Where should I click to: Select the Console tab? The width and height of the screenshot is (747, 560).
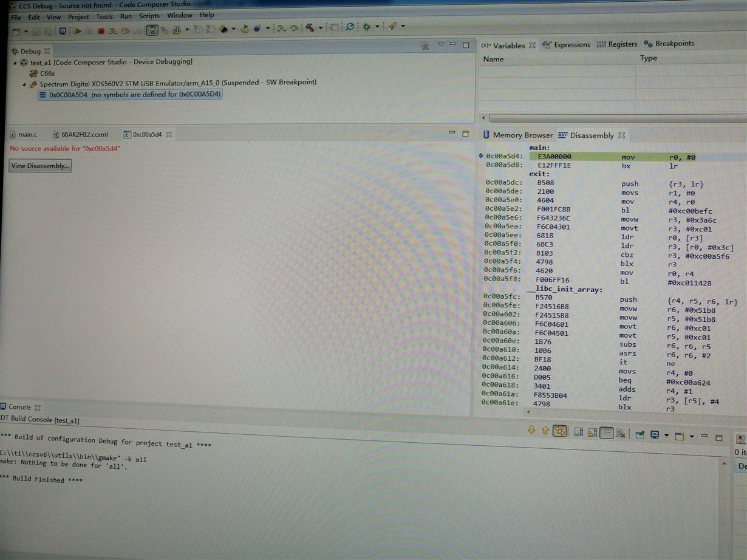tap(19, 407)
